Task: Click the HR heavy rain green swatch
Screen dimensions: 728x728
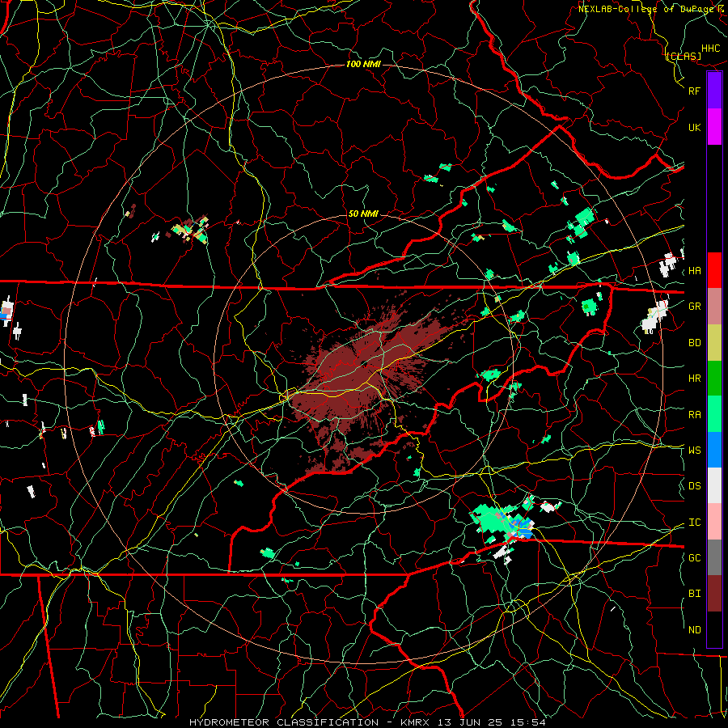Action: point(714,379)
